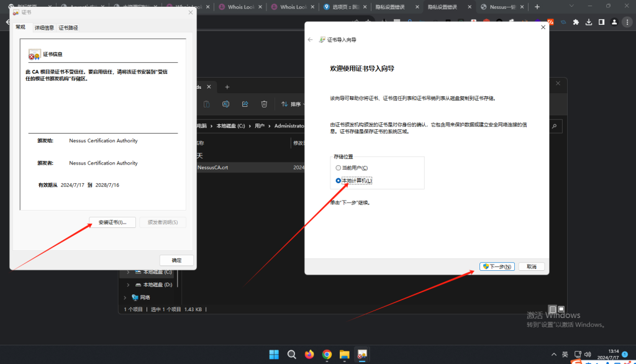Open Firefox from the taskbar

point(309,355)
